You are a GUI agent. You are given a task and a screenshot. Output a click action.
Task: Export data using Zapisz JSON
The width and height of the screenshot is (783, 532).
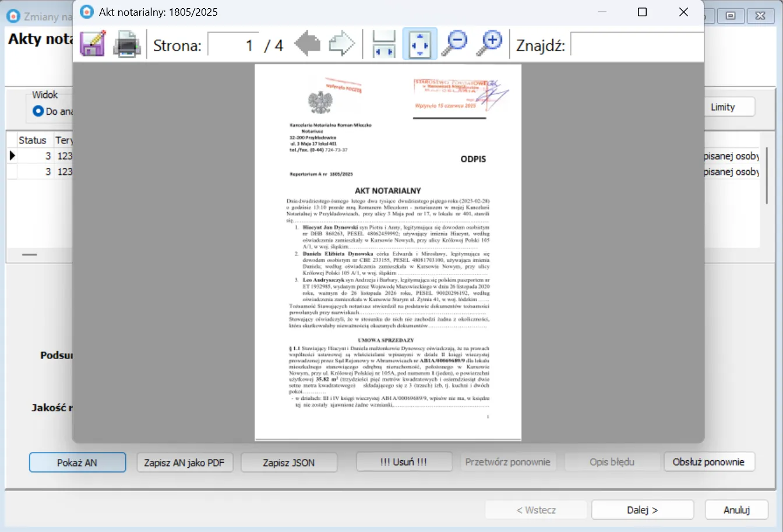(x=289, y=461)
